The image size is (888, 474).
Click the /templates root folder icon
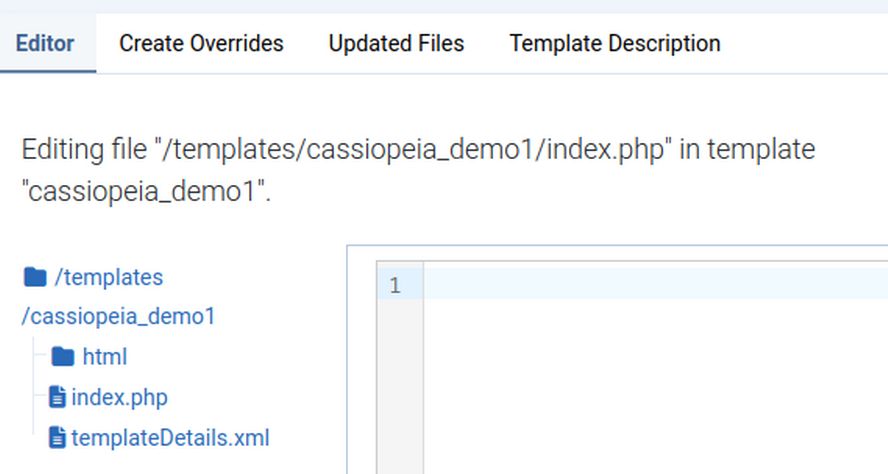click(x=35, y=277)
